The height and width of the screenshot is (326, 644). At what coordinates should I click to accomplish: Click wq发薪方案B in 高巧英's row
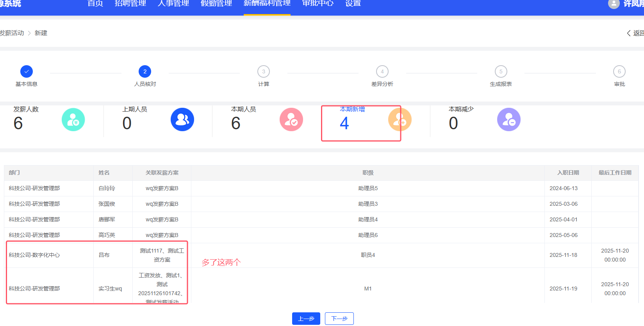point(162,235)
